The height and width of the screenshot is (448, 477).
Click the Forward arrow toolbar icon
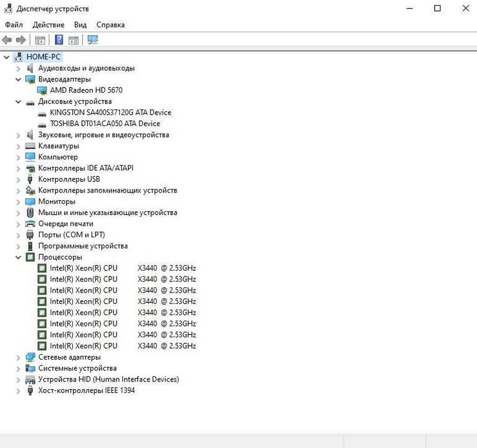pos(20,40)
